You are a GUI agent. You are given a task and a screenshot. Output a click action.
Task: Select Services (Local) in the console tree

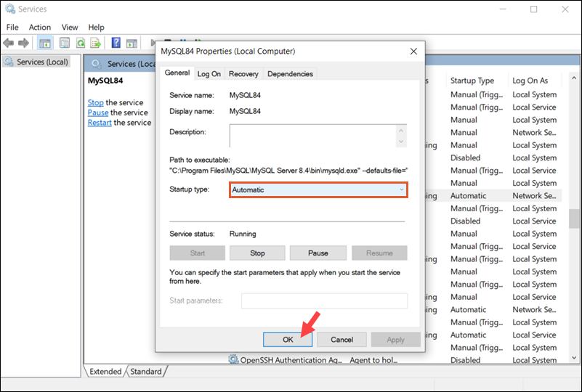[x=42, y=62]
